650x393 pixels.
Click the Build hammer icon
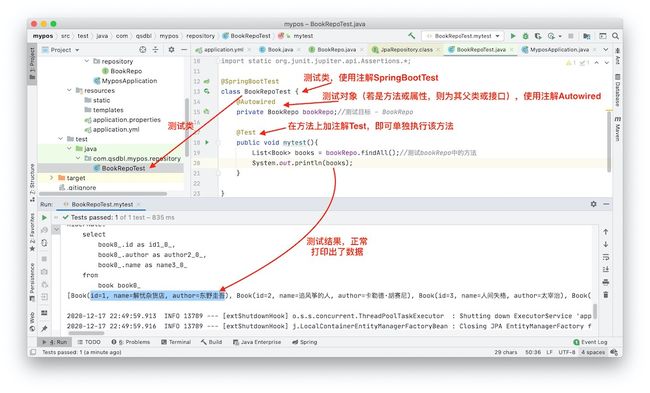pos(411,36)
